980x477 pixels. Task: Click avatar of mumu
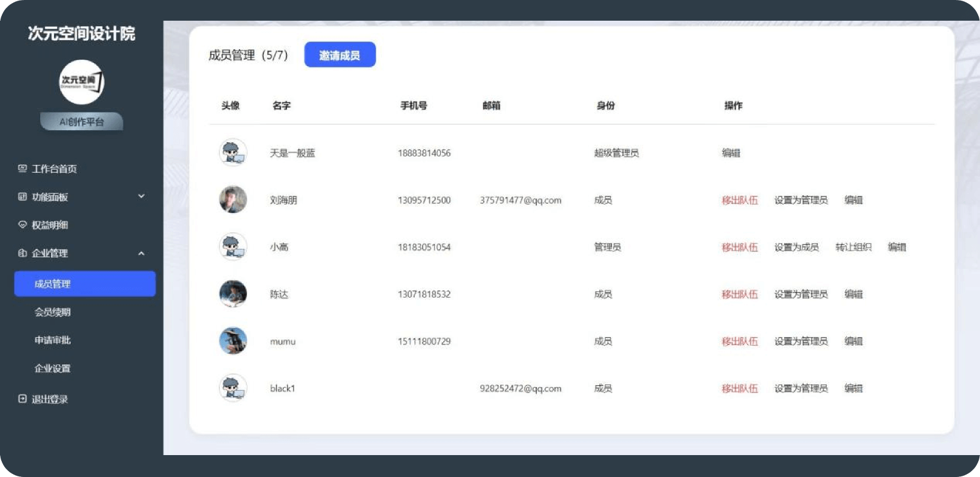point(233,341)
